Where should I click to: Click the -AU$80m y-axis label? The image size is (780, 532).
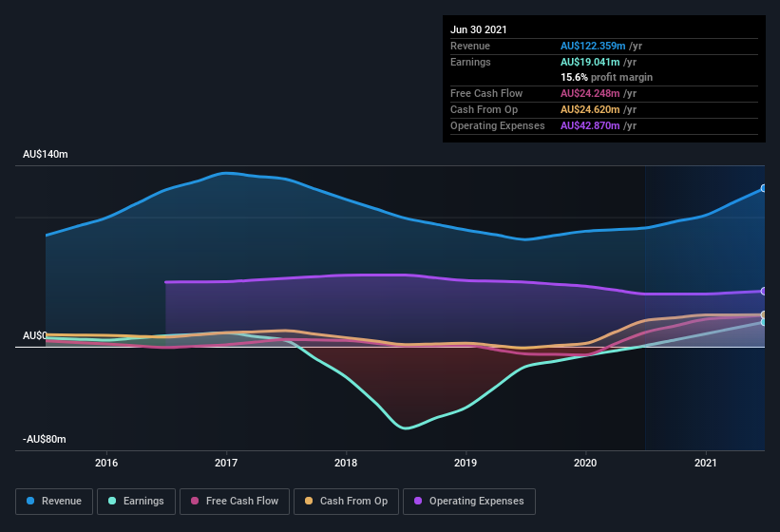point(45,439)
